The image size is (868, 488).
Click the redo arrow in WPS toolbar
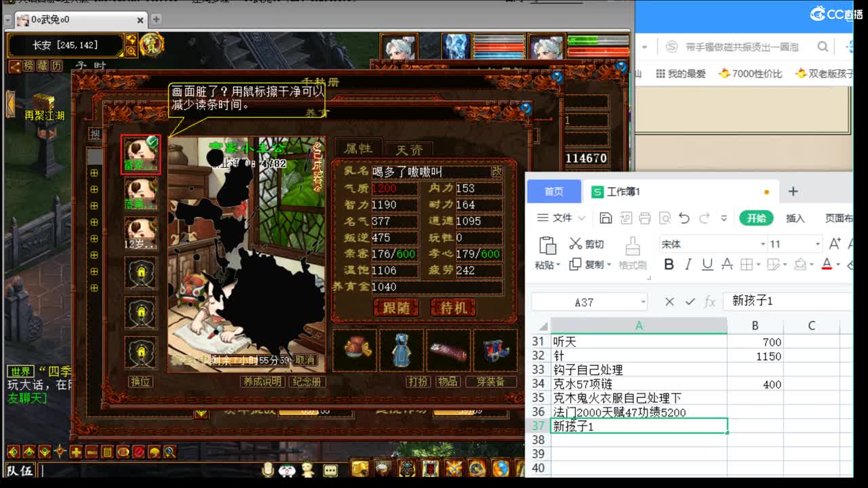point(705,218)
